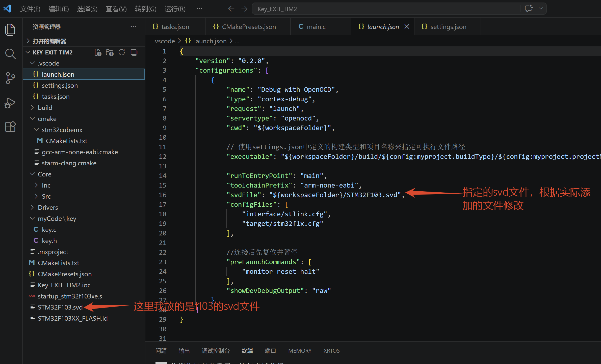Open STM32F103.svd file
Viewport: 601px width, 364px height.
[84, 307]
